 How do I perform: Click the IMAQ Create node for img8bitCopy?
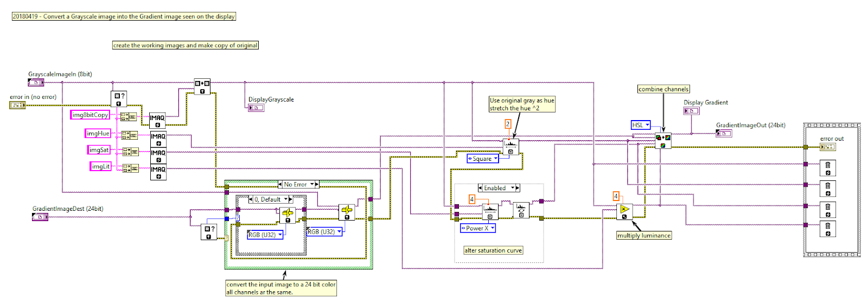tap(158, 121)
